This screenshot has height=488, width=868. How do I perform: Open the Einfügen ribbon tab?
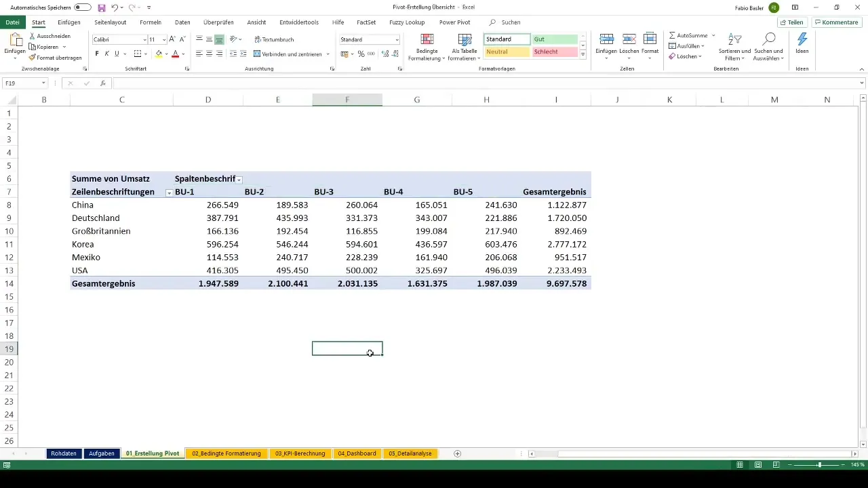69,22
